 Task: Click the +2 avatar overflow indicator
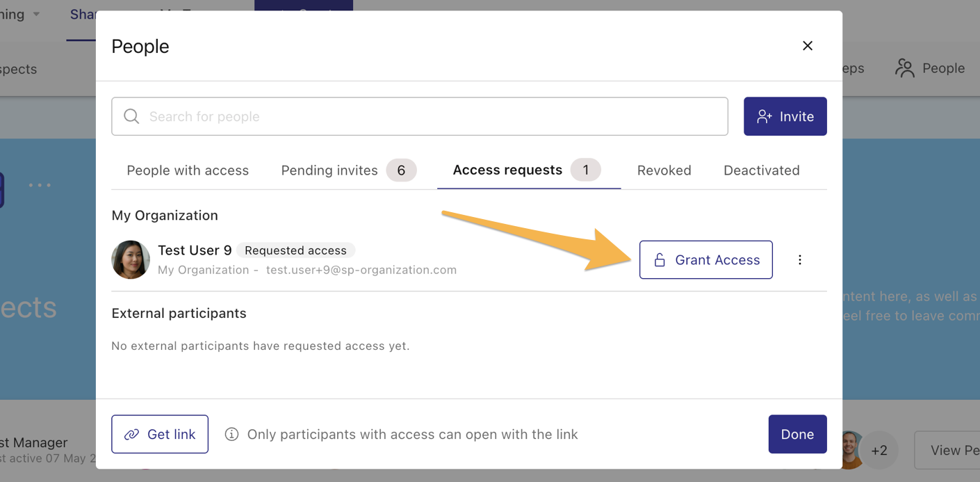879,450
